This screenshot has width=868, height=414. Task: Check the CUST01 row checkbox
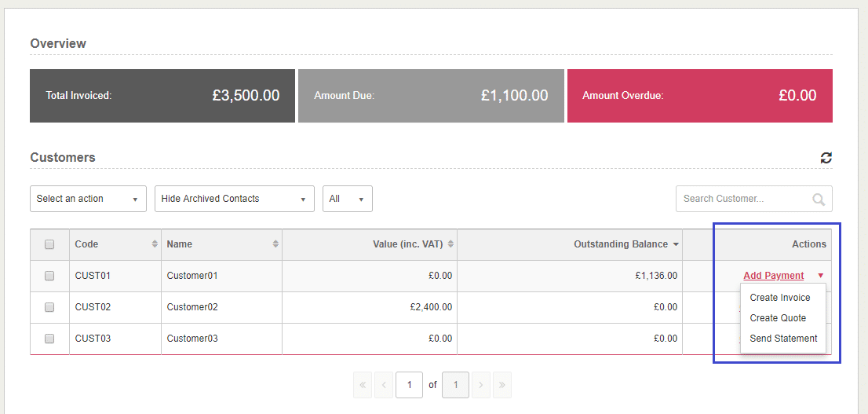(49, 276)
